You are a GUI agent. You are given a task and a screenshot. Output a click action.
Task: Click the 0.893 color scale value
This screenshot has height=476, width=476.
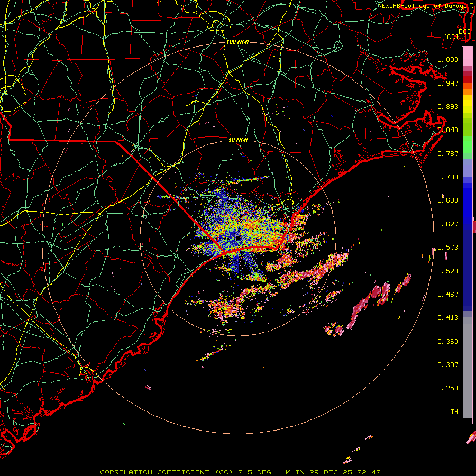point(448,106)
